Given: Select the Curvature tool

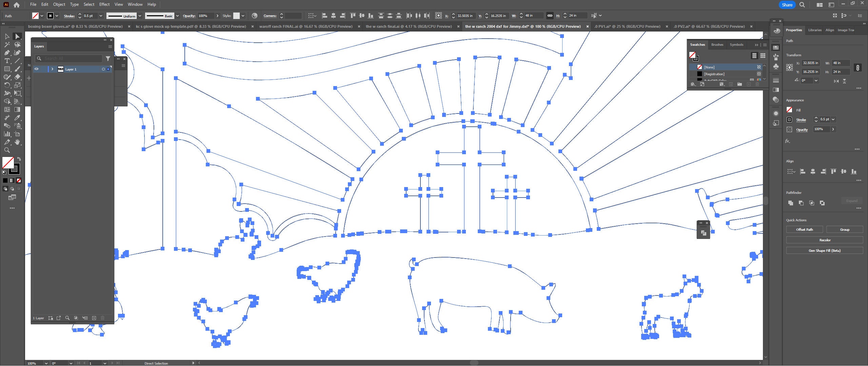Looking at the screenshot, I should (18, 53).
